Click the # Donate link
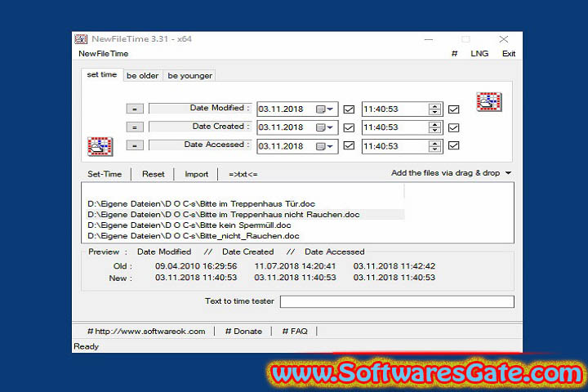Viewport: 588px width, 392px height. pyautogui.click(x=243, y=332)
